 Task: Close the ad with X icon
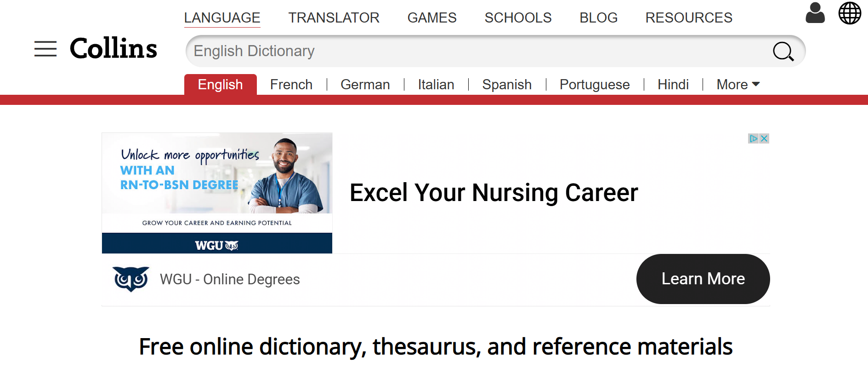[764, 138]
